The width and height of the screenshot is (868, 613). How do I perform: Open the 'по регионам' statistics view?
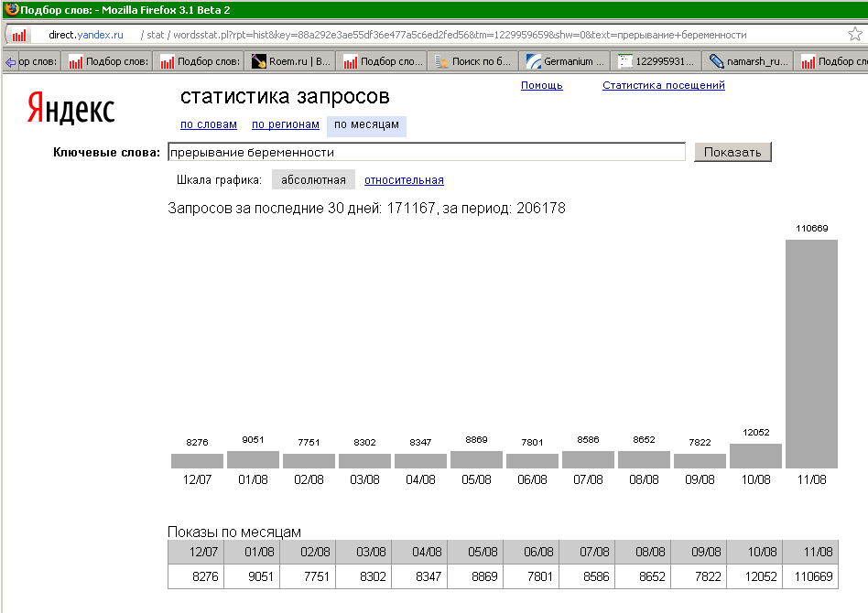click(x=286, y=124)
